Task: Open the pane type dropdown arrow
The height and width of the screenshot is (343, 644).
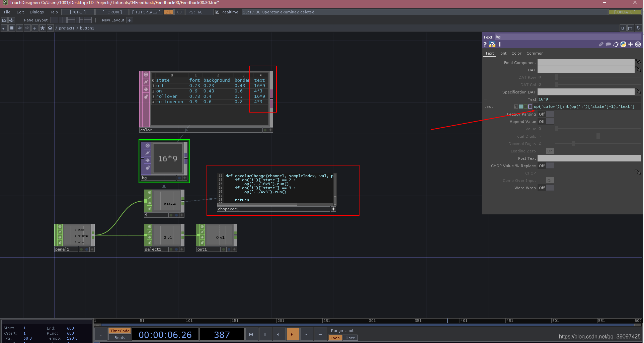Action: (3, 28)
